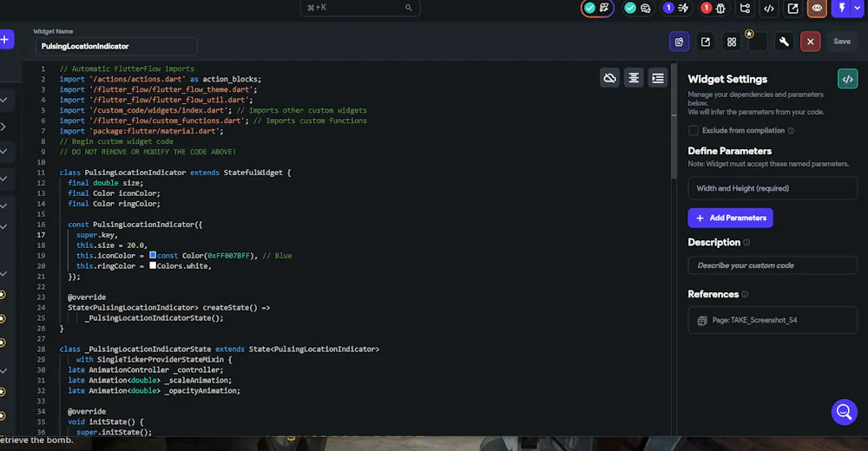This screenshot has width=868, height=451.
Task: Click line number 17 in the gutter
Action: [41, 235]
